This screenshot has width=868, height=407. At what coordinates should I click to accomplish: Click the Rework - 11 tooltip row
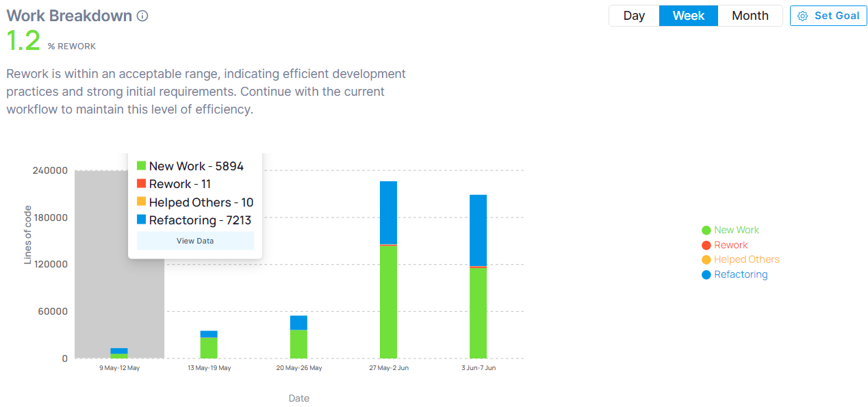[174, 184]
